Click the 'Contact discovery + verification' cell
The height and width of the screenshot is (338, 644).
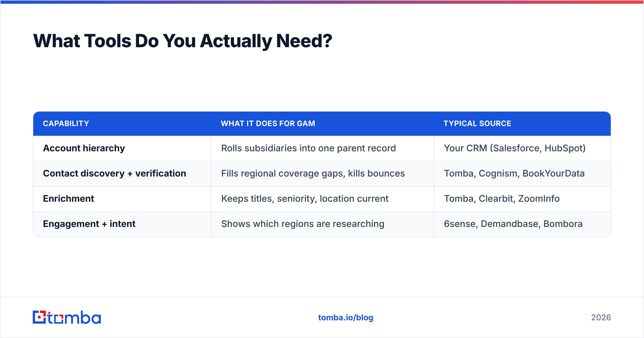pyautogui.click(x=122, y=174)
